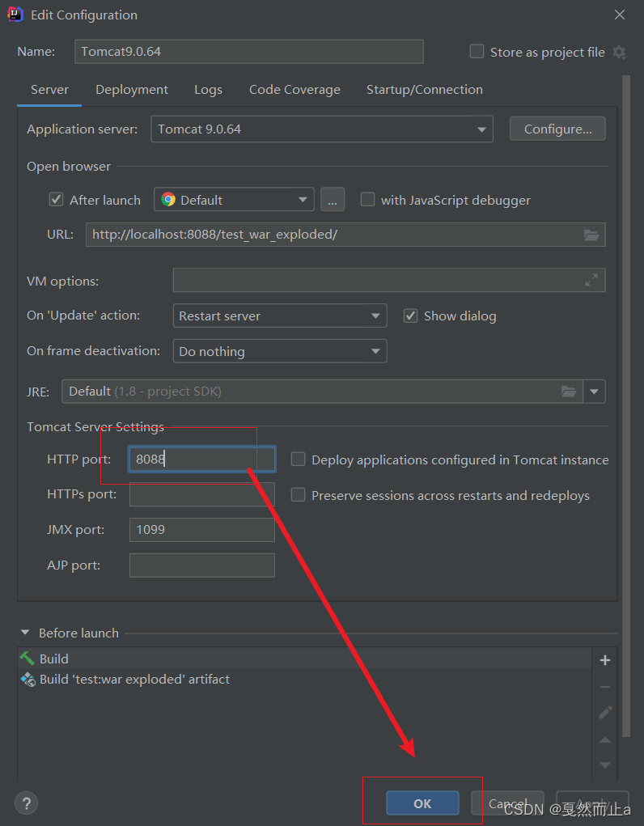Open the help question mark icon
This screenshot has height=826, width=644.
(x=26, y=803)
